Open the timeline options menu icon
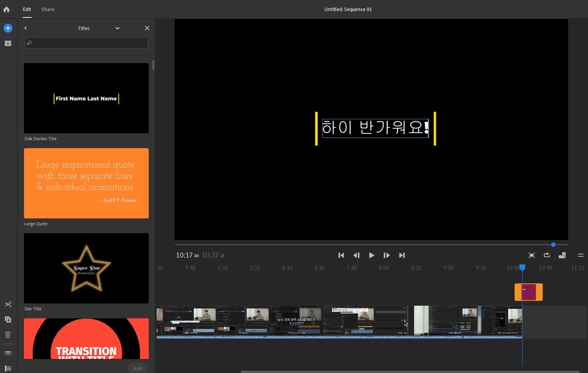 580,255
